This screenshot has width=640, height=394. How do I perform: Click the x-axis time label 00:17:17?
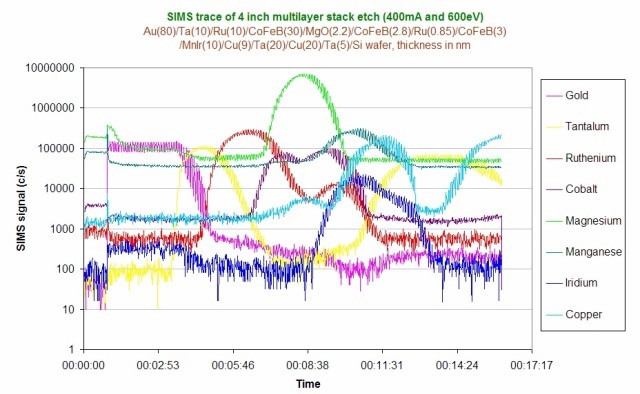[x=532, y=365]
